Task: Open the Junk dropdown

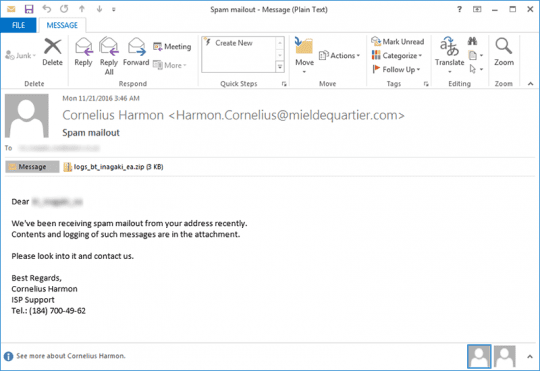Action: click(x=21, y=55)
